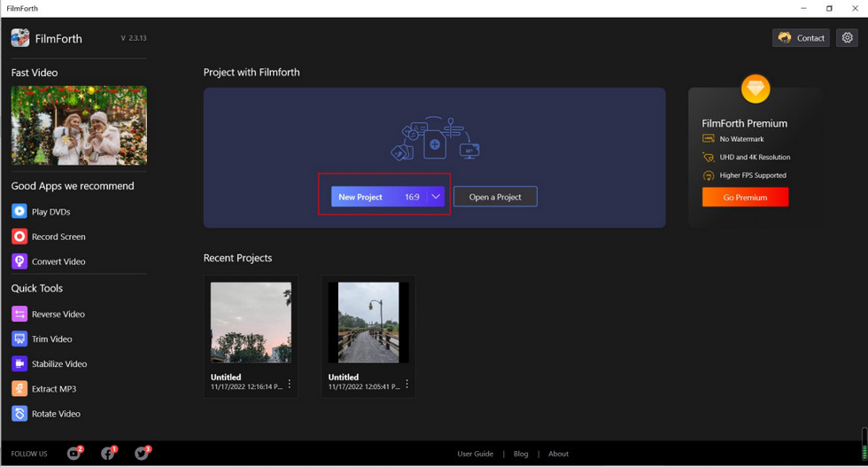The width and height of the screenshot is (868, 467).
Task: Click the Extract MP3 tool icon
Action: click(19, 389)
